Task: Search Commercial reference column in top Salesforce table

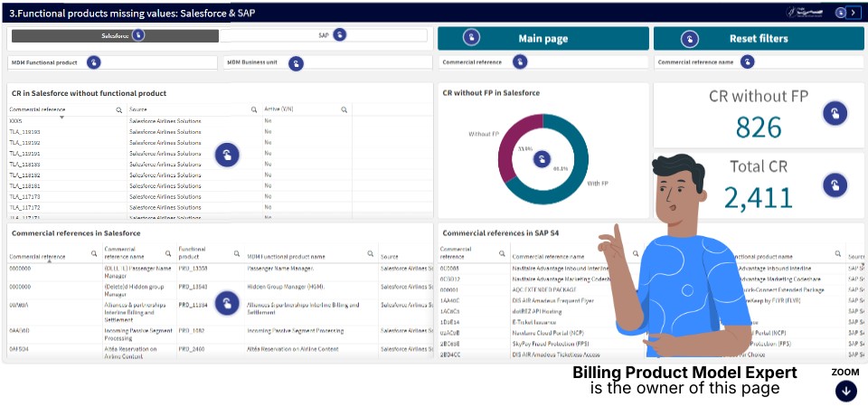Action: coord(119,110)
